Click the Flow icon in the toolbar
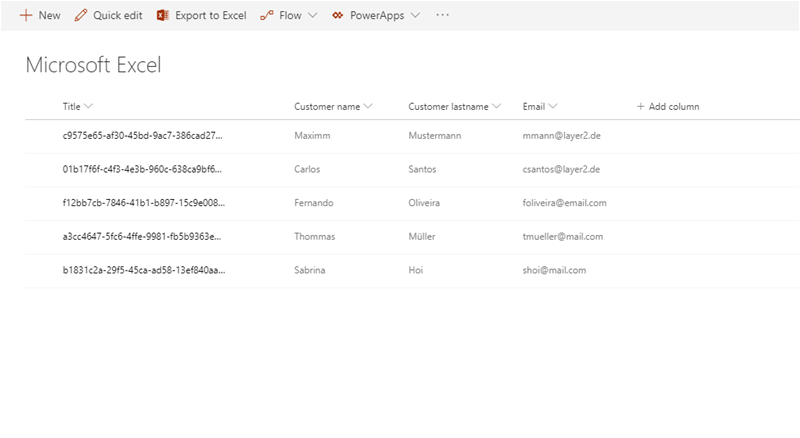Image resolution: width=800 pixels, height=438 pixels. (x=266, y=16)
